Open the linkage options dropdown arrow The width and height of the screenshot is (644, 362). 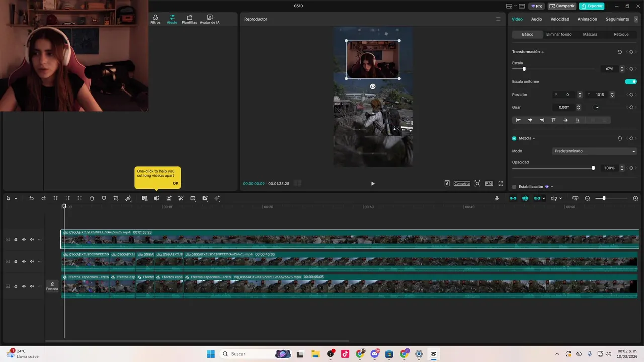(544, 198)
